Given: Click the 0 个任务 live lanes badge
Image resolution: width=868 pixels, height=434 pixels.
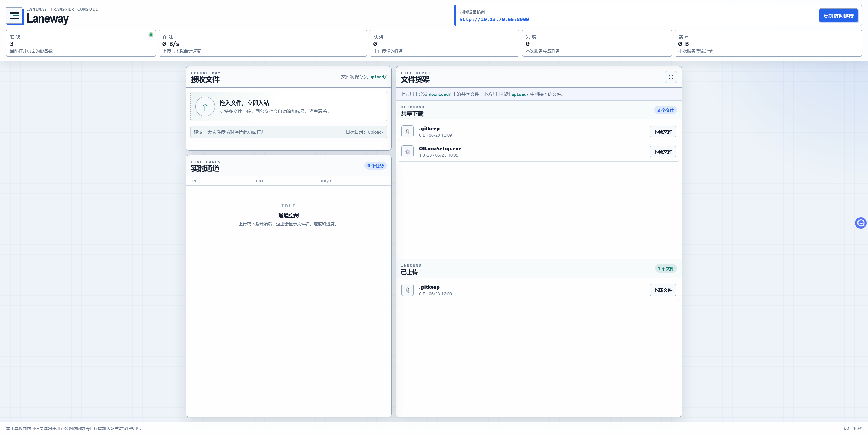Looking at the screenshot, I should (375, 166).
